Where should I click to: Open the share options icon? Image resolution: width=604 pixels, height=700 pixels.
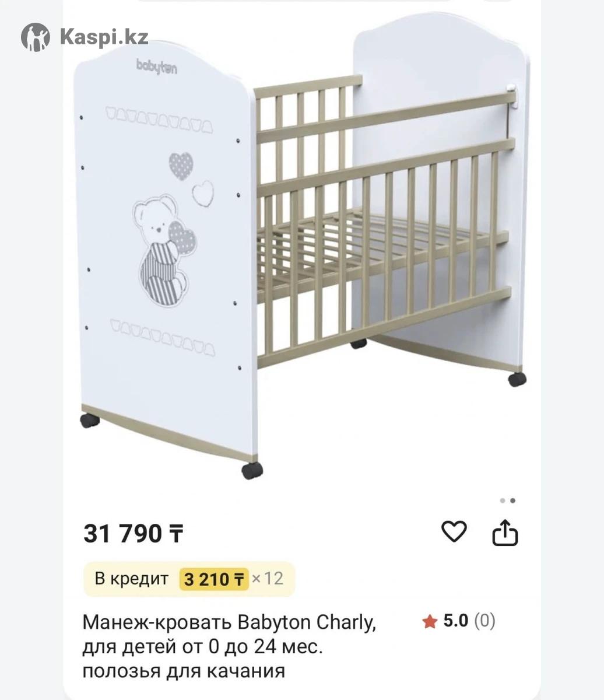505,533
